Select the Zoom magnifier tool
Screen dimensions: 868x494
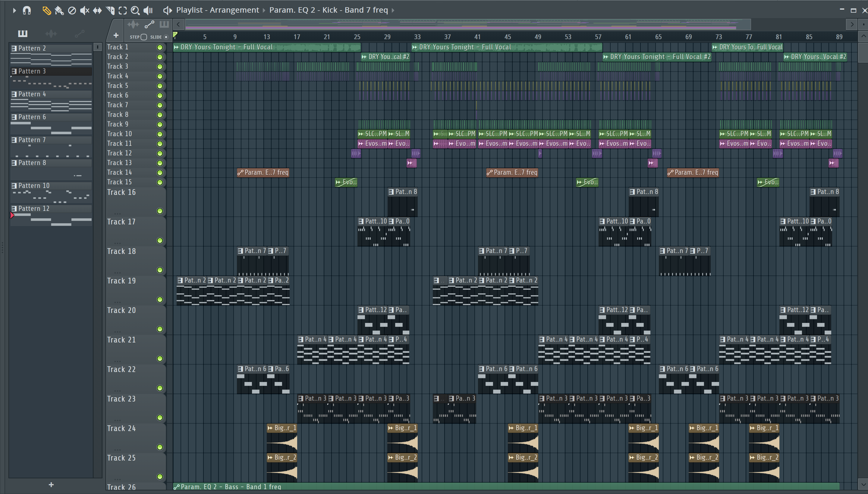click(x=135, y=11)
